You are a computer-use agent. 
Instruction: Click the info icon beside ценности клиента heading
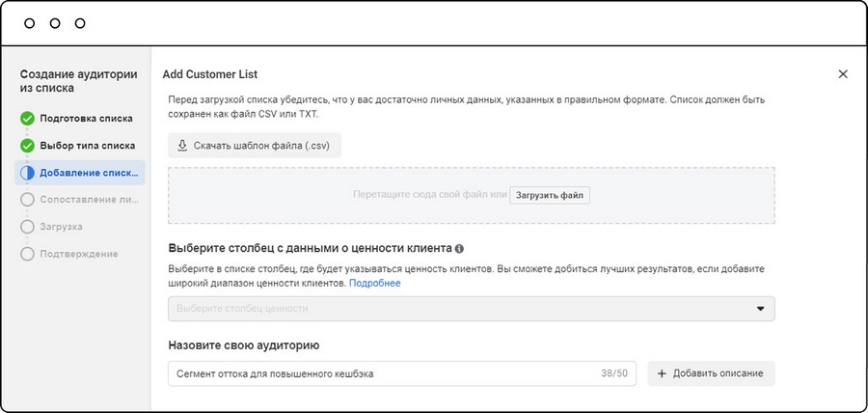[x=459, y=249]
